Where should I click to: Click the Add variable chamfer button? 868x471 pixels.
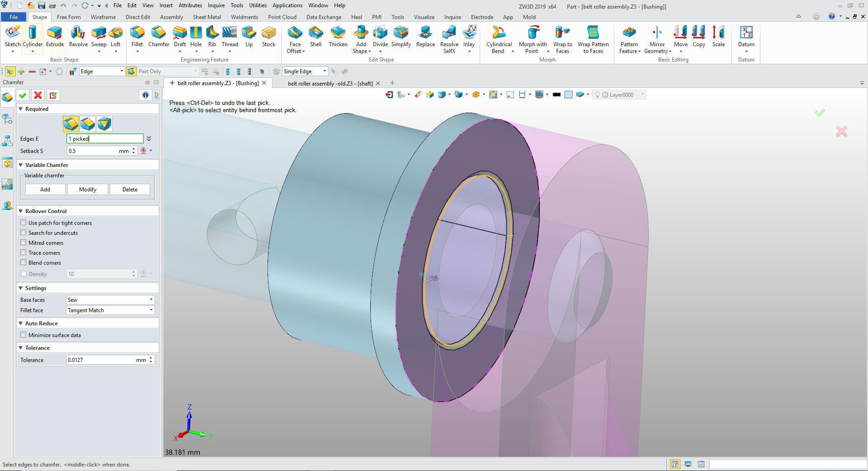click(45, 189)
